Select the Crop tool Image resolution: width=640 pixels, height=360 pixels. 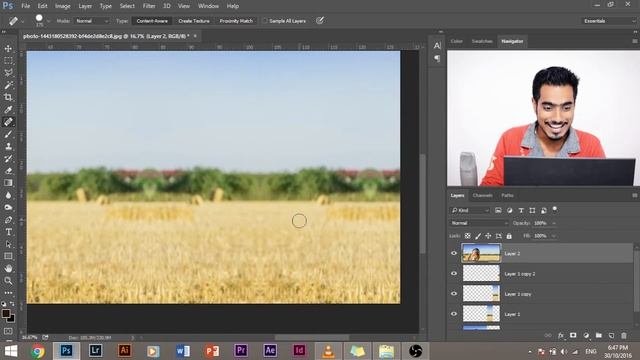tap(8, 98)
